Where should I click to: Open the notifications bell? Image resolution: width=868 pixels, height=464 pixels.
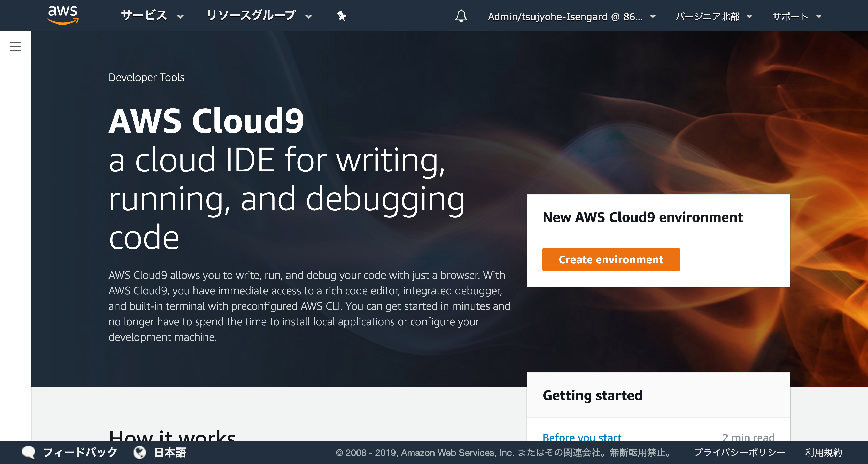click(x=461, y=16)
